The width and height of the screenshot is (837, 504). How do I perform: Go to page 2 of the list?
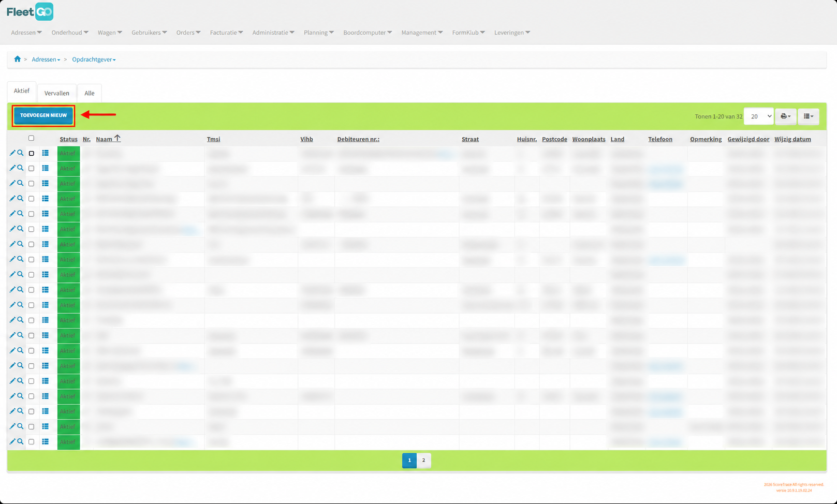(x=423, y=460)
